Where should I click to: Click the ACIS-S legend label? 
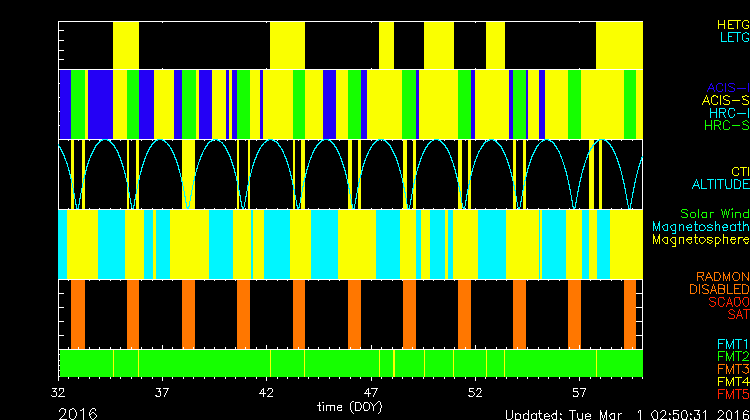[725, 100]
